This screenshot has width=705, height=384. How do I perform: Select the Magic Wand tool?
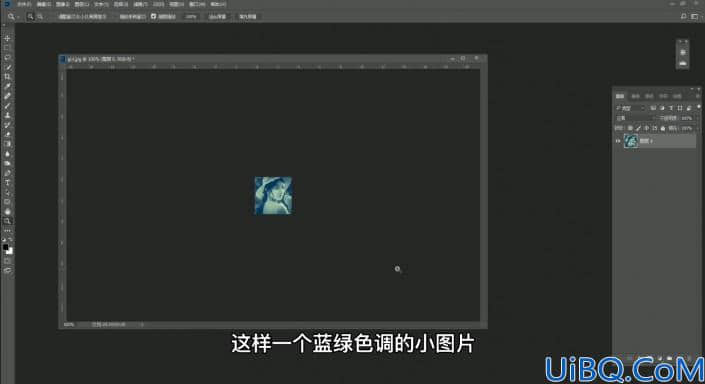point(7,67)
